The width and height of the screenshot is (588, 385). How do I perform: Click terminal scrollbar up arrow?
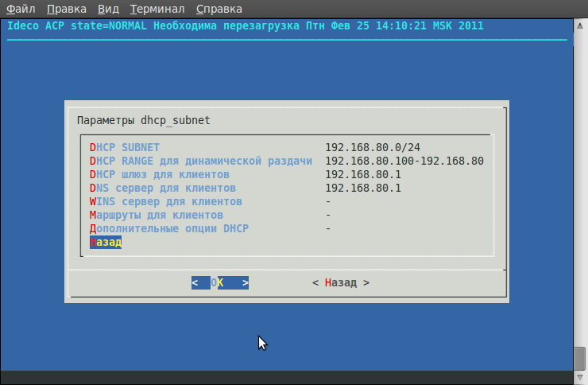(x=580, y=25)
